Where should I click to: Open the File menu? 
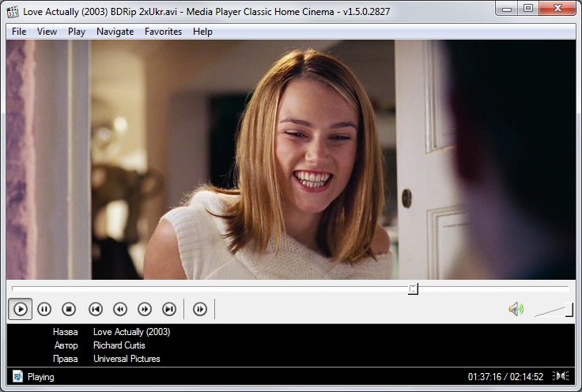(19, 32)
